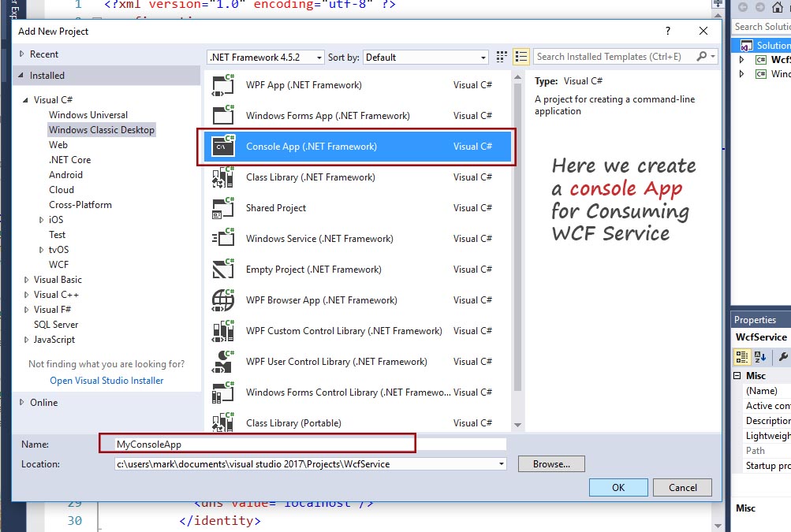Screen dimensions: 791x532
Task: Click the Home icon in Solution Explorer toolbar
Action: coord(778,8)
